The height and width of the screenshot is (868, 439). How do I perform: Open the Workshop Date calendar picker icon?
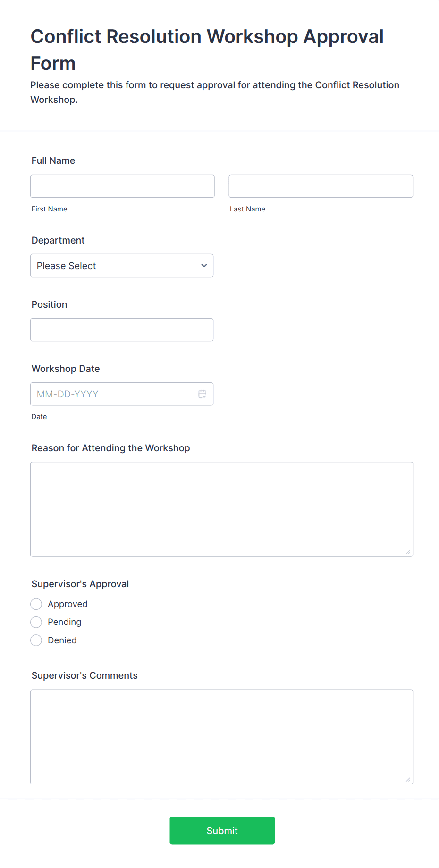coord(203,394)
